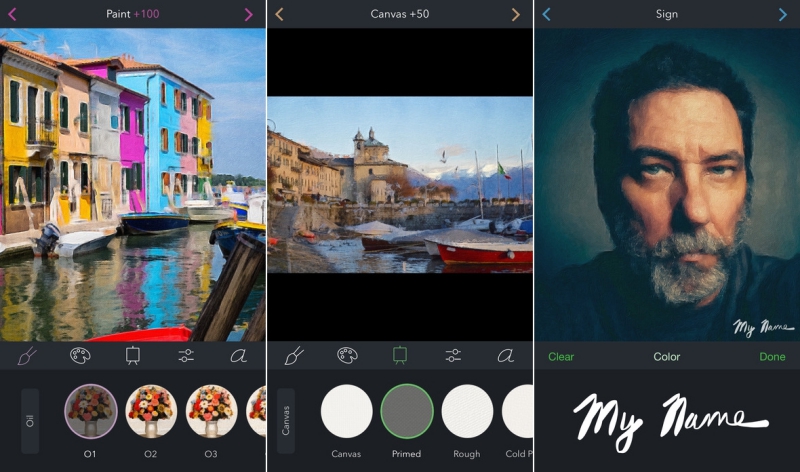Choose the O3 oil style preset
Image resolution: width=800 pixels, height=472 pixels.
coord(211,411)
